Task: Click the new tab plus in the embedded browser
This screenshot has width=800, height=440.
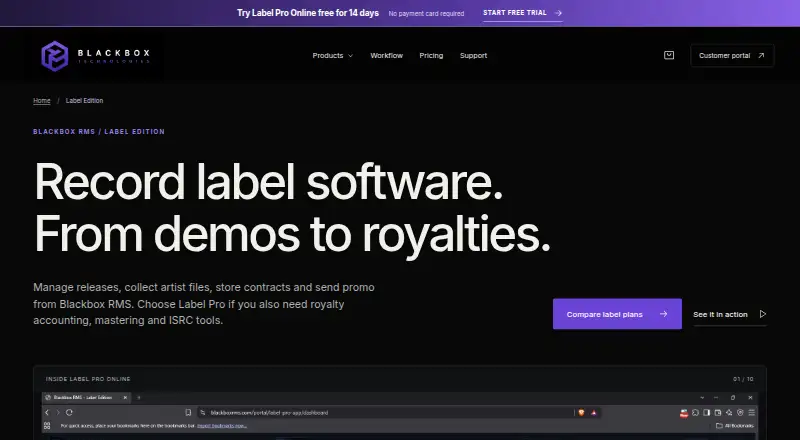Action: pyautogui.click(x=139, y=398)
